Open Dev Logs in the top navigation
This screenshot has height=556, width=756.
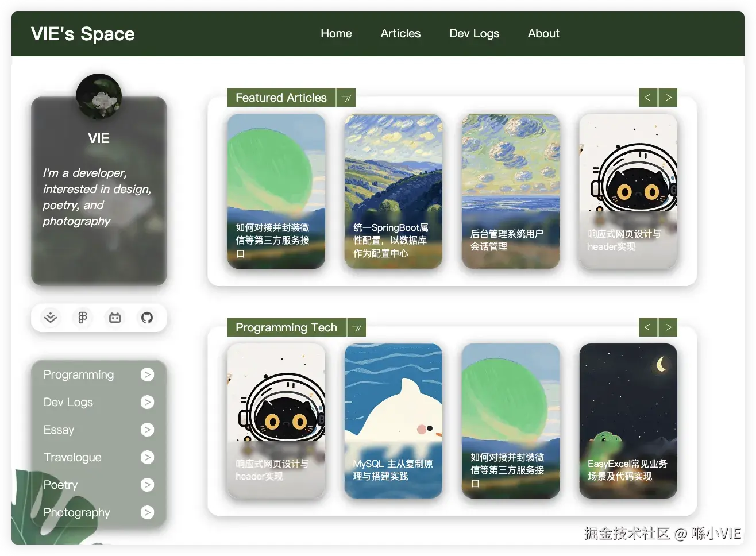pyautogui.click(x=474, y=33)
